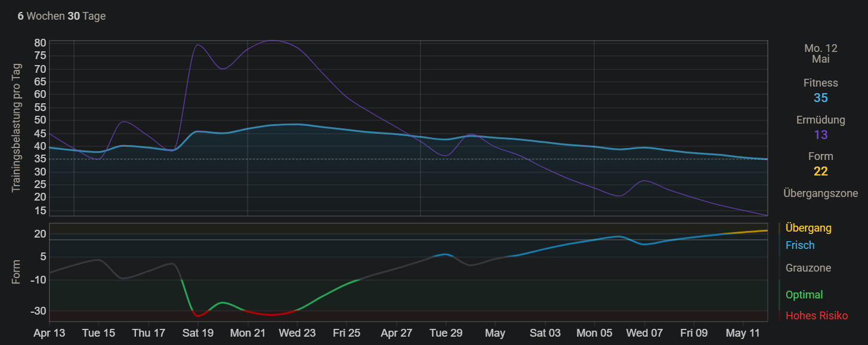The width and height of the screenshot is (868, 345).
Task: Click the "Grauzone" legend label
Action: [x=808, y=268]
